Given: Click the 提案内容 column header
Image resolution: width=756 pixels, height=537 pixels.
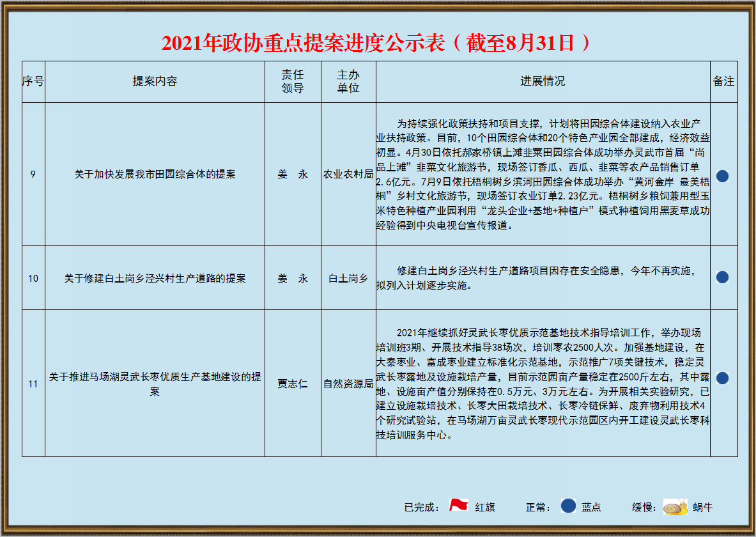Looking at the screenshot, I should [155, 82].
